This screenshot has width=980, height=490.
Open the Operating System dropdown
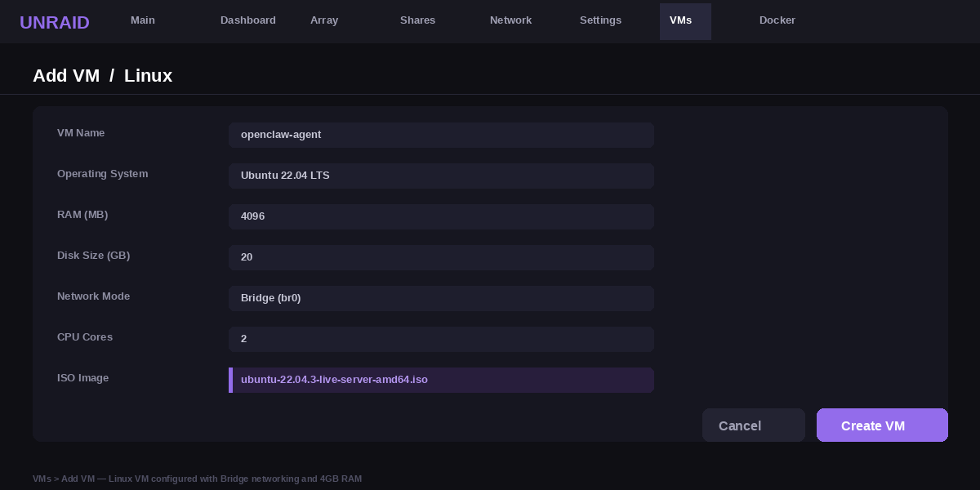coord(441,176)
